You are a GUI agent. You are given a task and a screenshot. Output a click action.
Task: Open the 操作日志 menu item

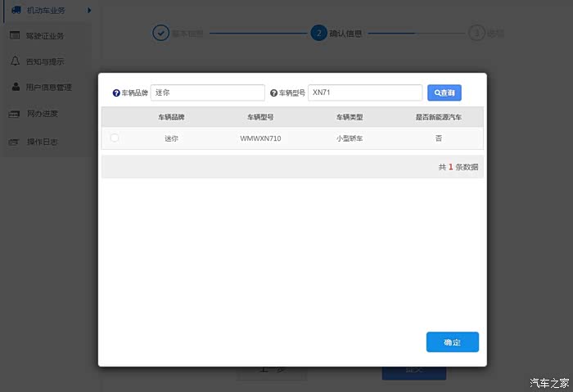pyautogui.click(x=42, y=142)
